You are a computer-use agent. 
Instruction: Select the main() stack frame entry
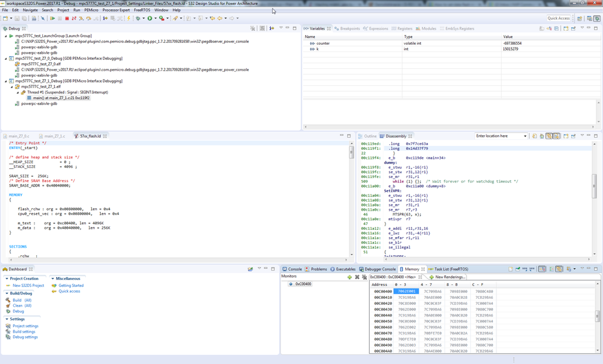point(61,98)
